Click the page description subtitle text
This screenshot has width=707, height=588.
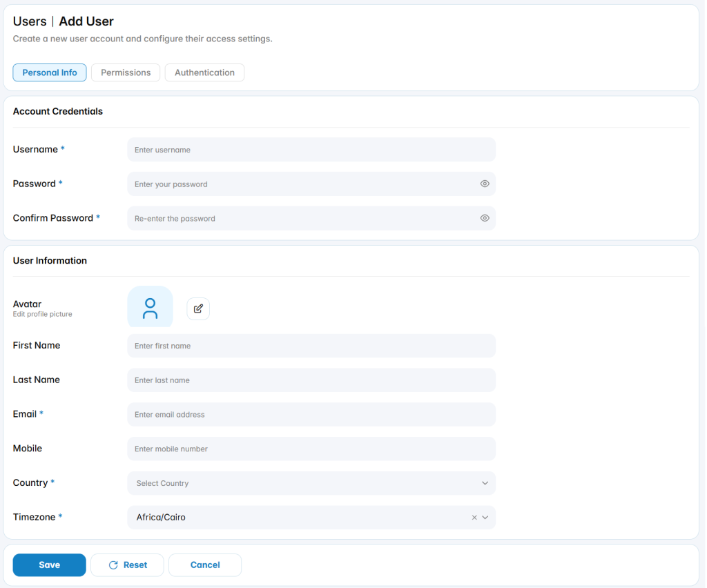pos(142,39)
